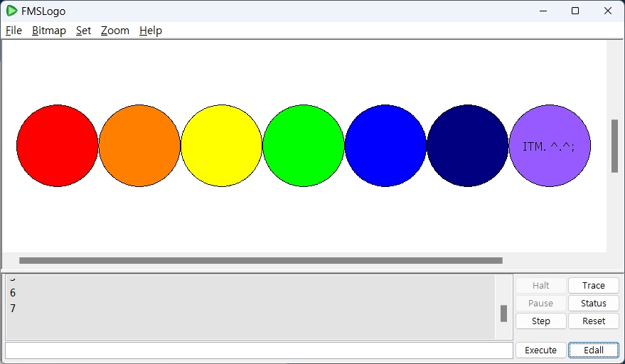Click the Reset button
Viewport: 625px width, 364px height.
point(594,321)
